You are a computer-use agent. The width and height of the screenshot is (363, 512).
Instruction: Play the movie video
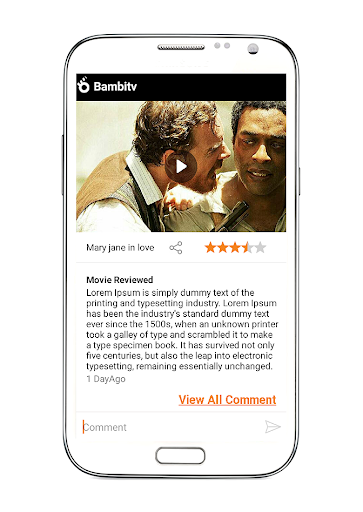click(181, 166)
